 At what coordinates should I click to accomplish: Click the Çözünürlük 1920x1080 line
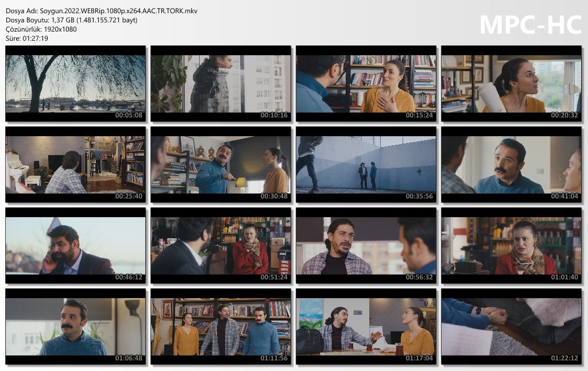point(41,29)
